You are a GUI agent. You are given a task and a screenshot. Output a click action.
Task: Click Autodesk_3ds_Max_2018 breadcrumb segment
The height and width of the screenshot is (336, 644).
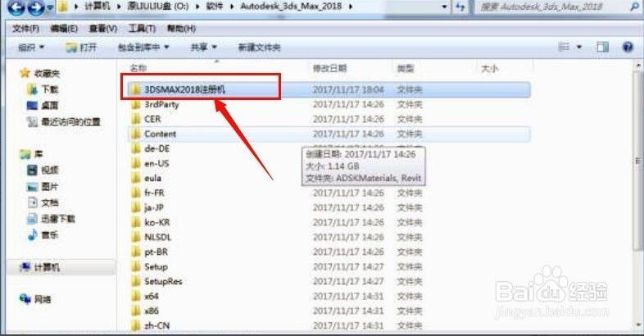click(291, 7)
